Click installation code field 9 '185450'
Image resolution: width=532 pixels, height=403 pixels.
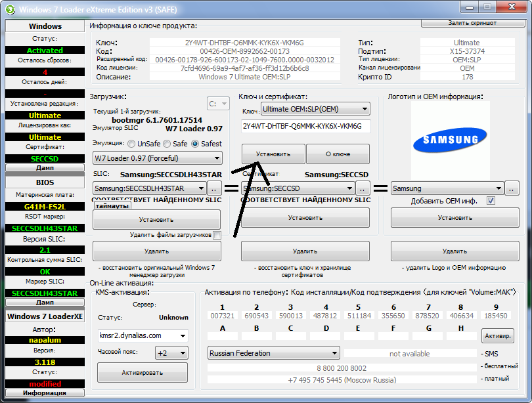(496, 316)
